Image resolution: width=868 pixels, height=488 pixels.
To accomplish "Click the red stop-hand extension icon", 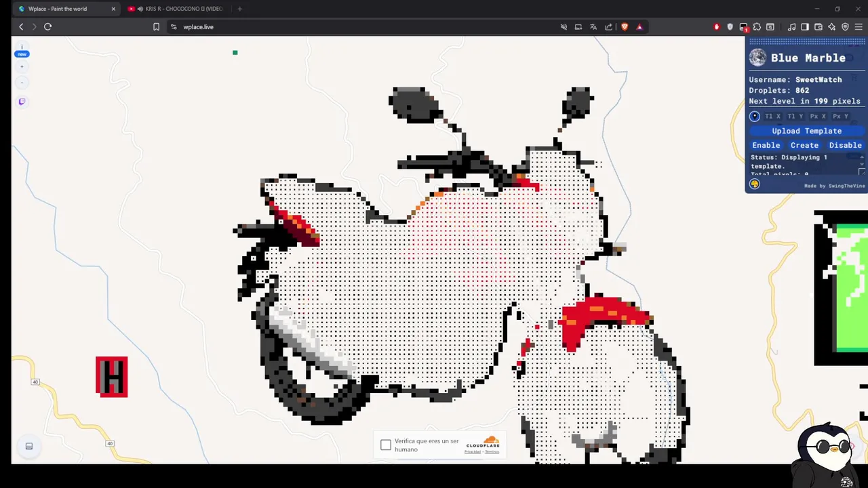I will point(717,26).
